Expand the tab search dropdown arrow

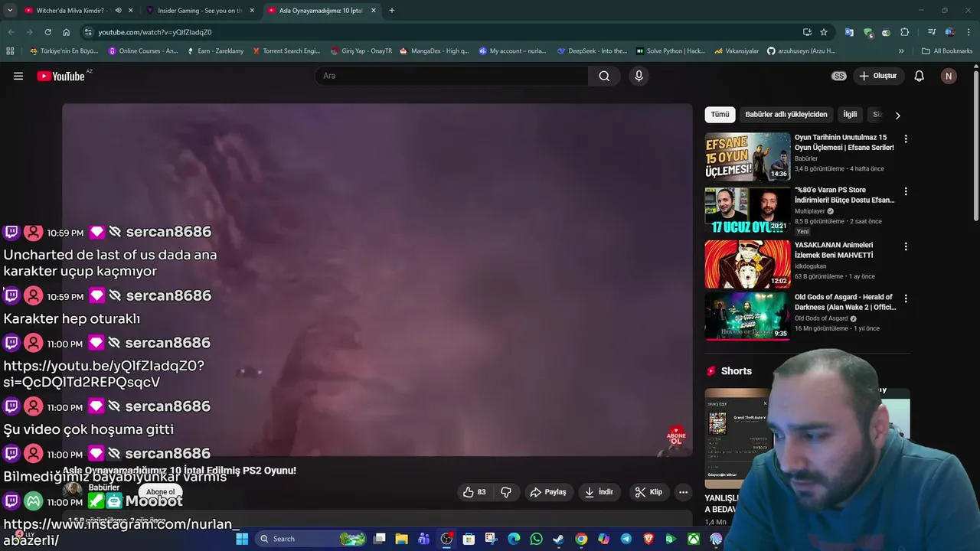10,11
